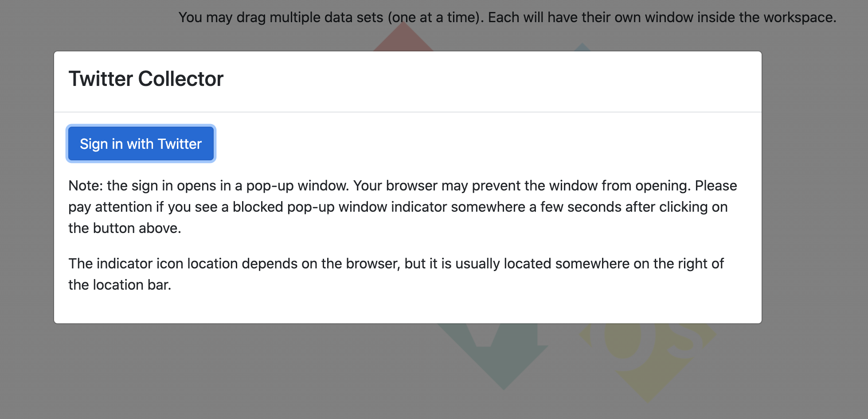Select the Twitter Collector dialog heading

coord(146,79)
